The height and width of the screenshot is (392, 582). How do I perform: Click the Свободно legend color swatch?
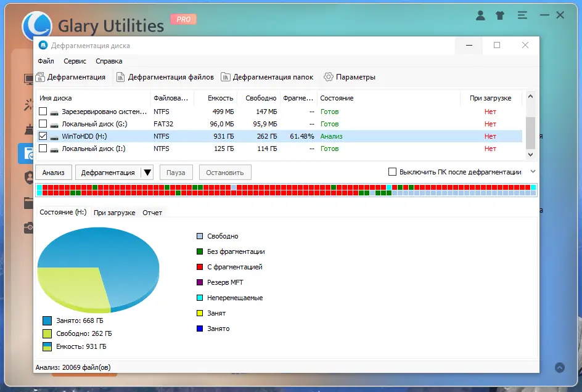(x=200, y=235)
